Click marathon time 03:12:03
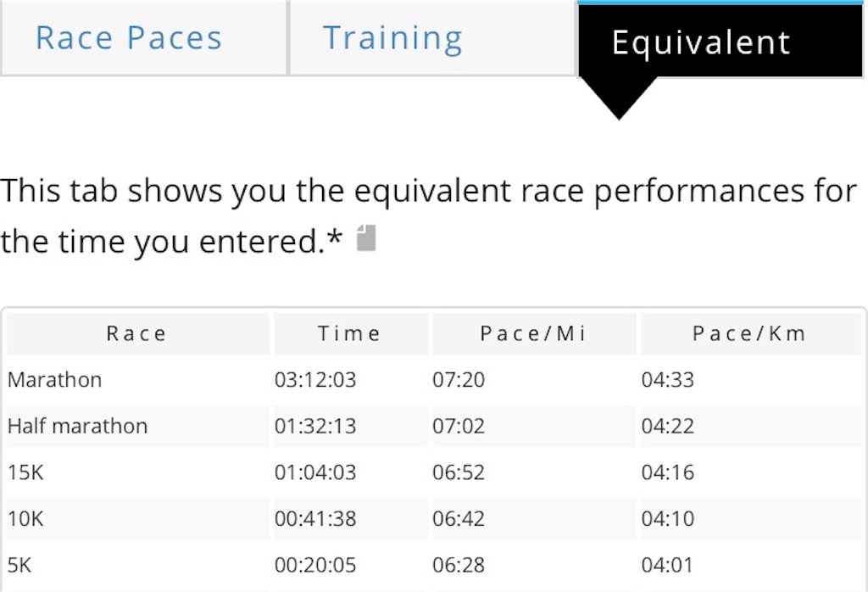The height and width of the screenshot is (592, 868). [x=315, y=380]
